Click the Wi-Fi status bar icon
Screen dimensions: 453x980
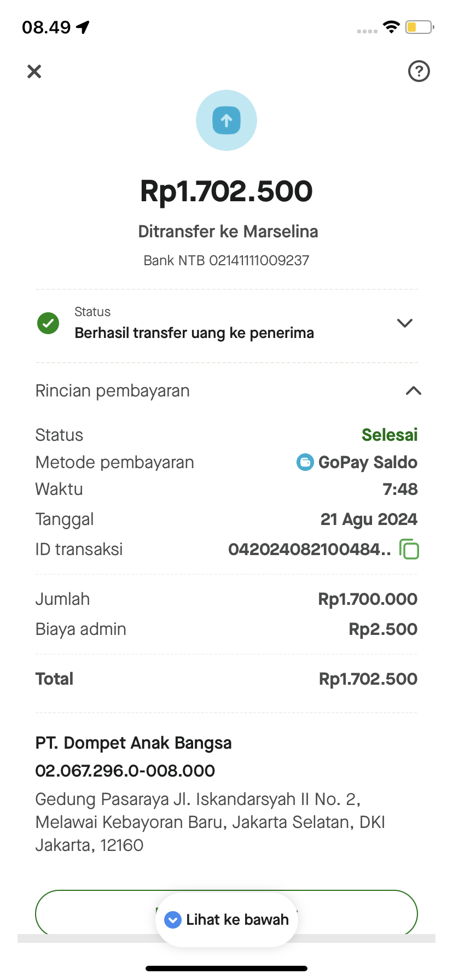coord(391,27)
